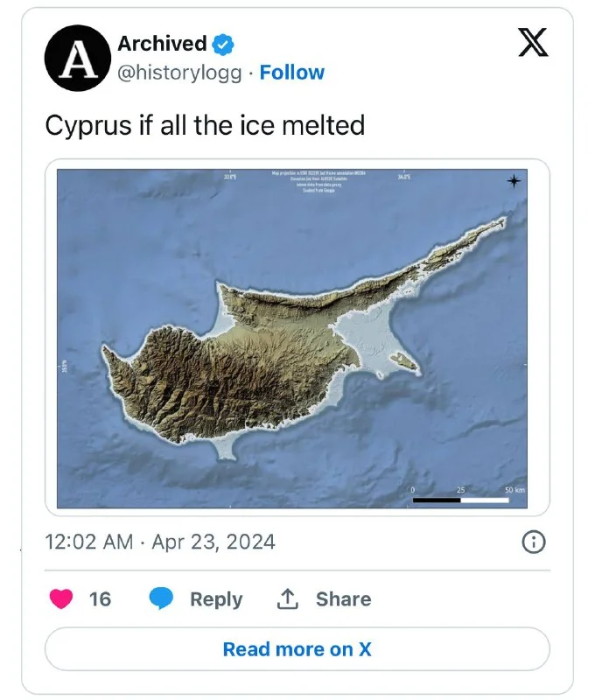Follow the historylogg account
This screenshot has width=595, height=700.
(292, 73)
